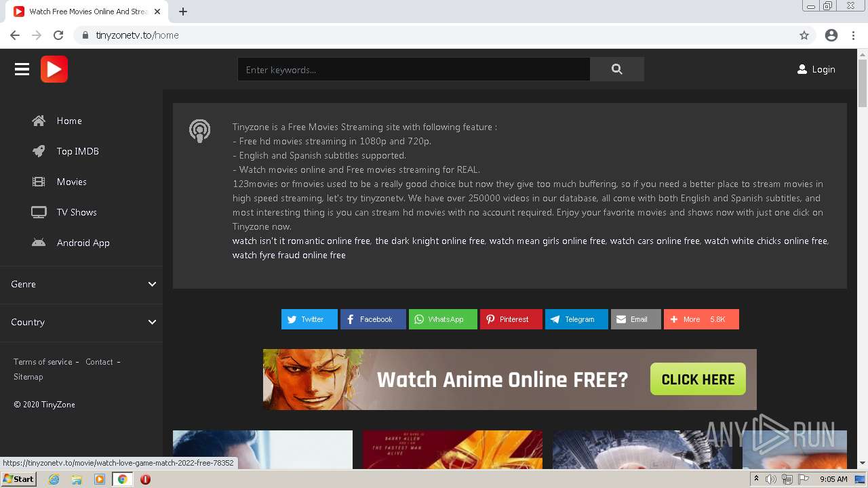Share via Telegram button
This screenshot has height=488, width=868.
pos(576,319)
